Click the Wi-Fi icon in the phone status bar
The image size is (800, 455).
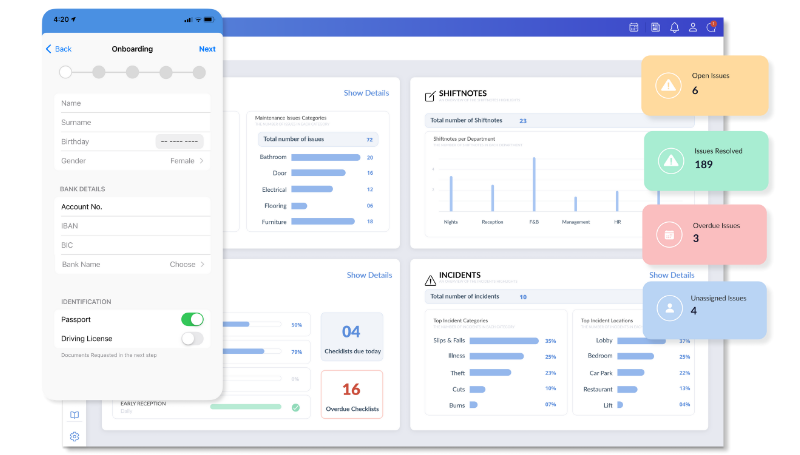198,19
